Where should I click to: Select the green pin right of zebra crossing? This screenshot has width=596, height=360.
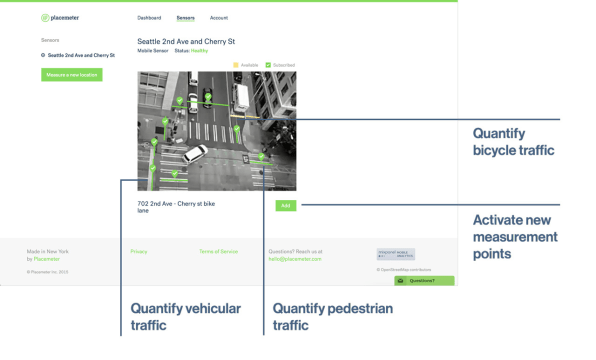click(x=237, y=129)
